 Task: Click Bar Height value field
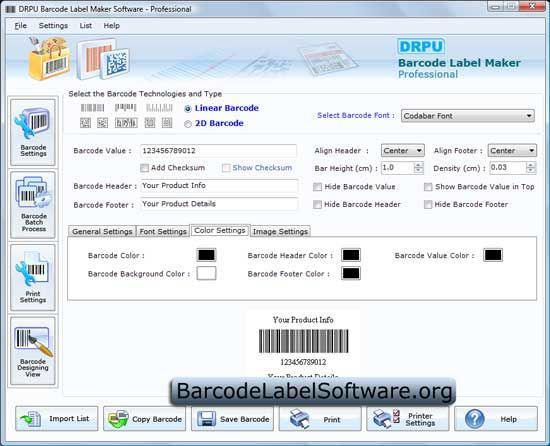point(397,168)
